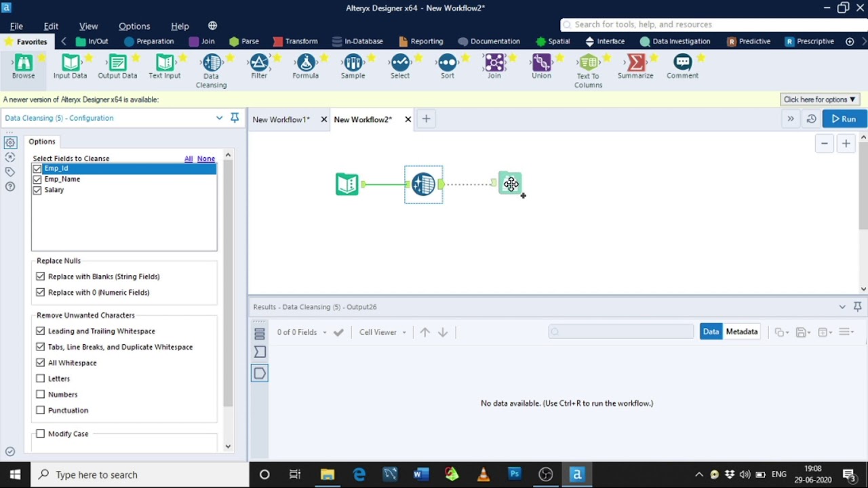This screenshot has width=868, height=488.
Task: Open the File menu
Action: [16, 26]
